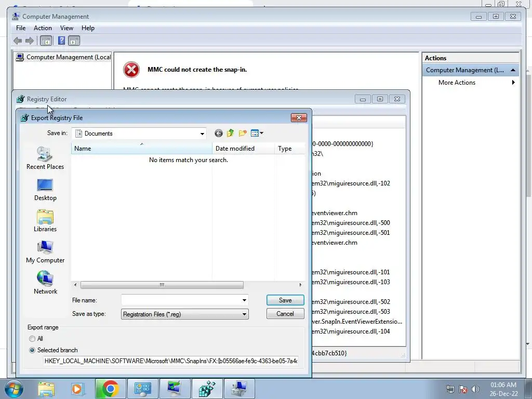The width and height of the screenshot is (532, 399).
Task: Click miguiresource.dll,-102 value in Registry Editor
Action: coord(351,183)
